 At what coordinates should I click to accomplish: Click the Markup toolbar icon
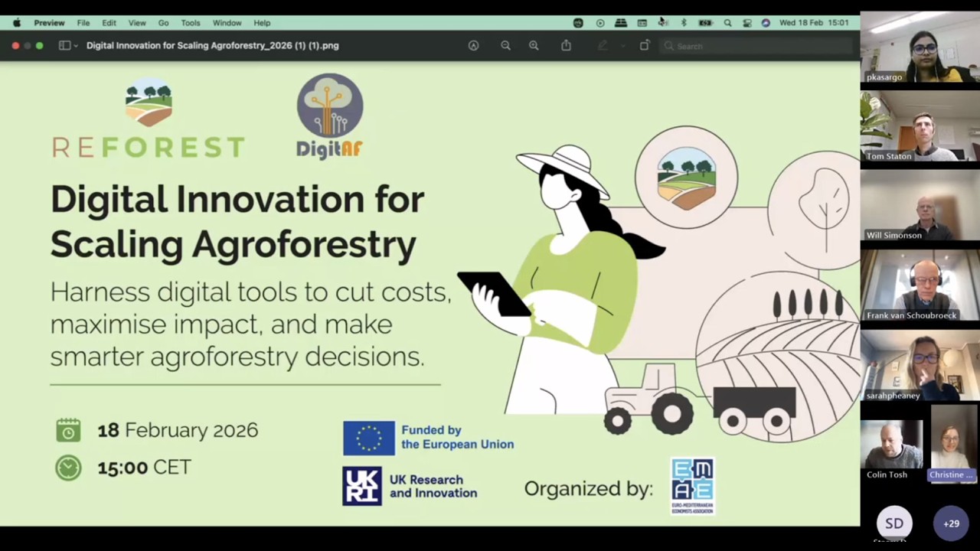tap(473, 46)
